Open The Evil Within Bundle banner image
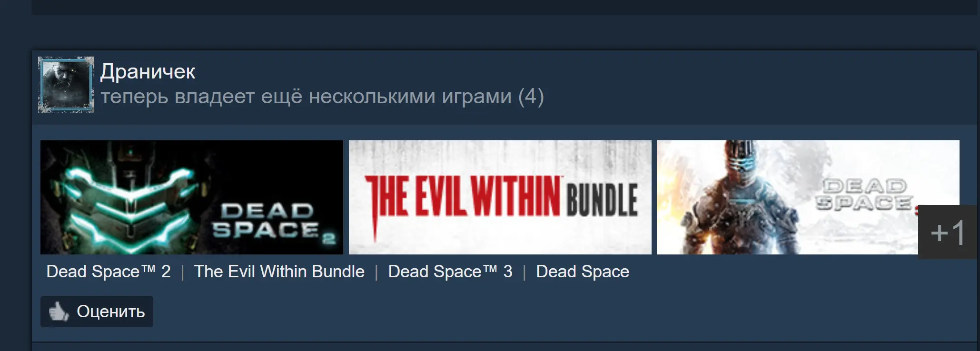Viewport: 980px width, 351px height. point(500,197)
